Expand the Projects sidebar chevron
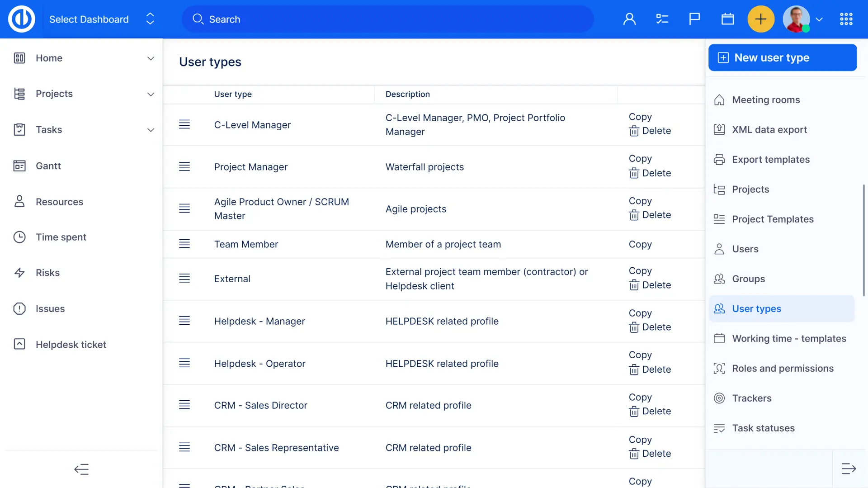The image size is (868, 488). (151, 94)
